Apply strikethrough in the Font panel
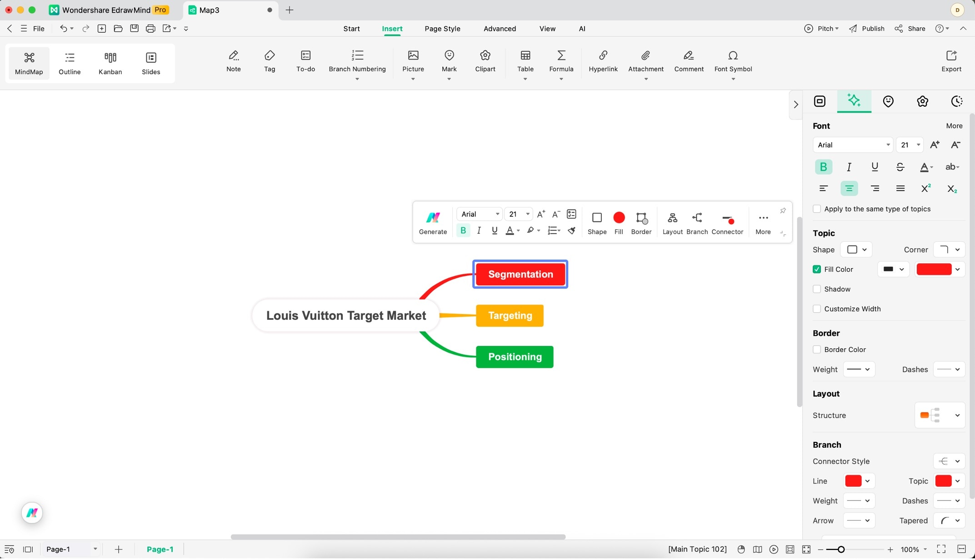The height and width of the screenshot is (560, 975). coord(900,167)
